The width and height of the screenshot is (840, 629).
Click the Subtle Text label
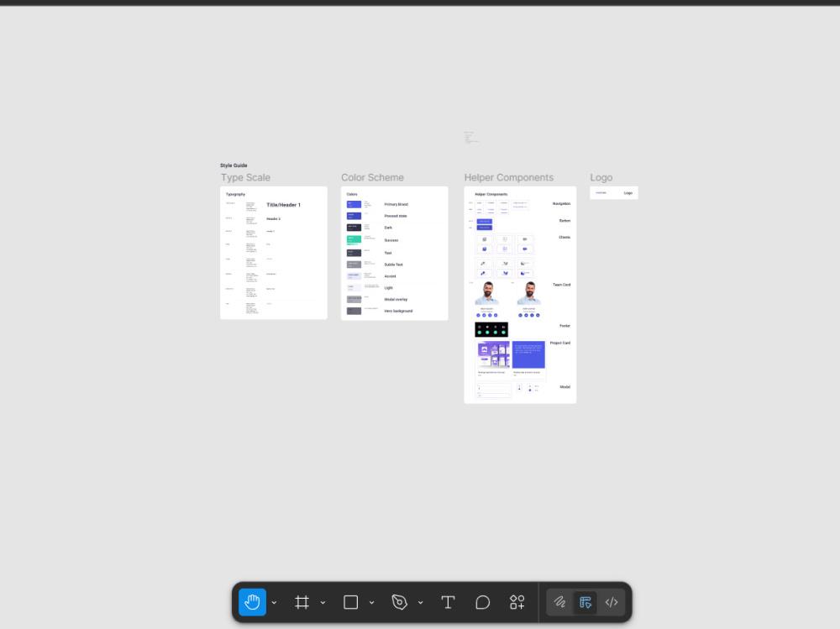pos(393,265)
